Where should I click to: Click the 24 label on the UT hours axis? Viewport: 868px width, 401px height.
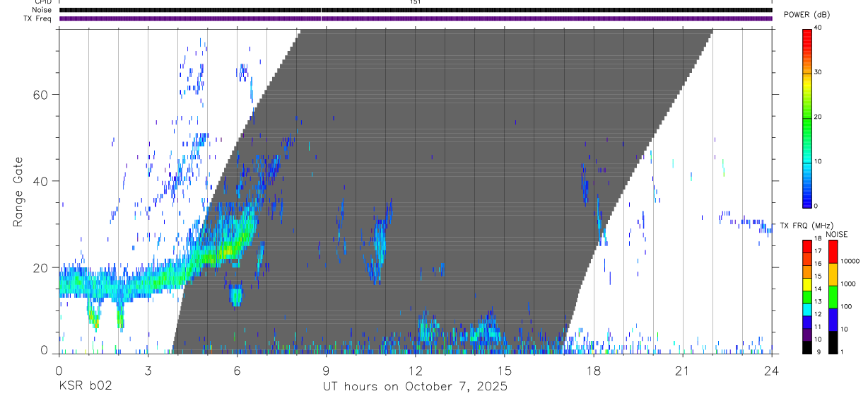(x=772, y=370)
